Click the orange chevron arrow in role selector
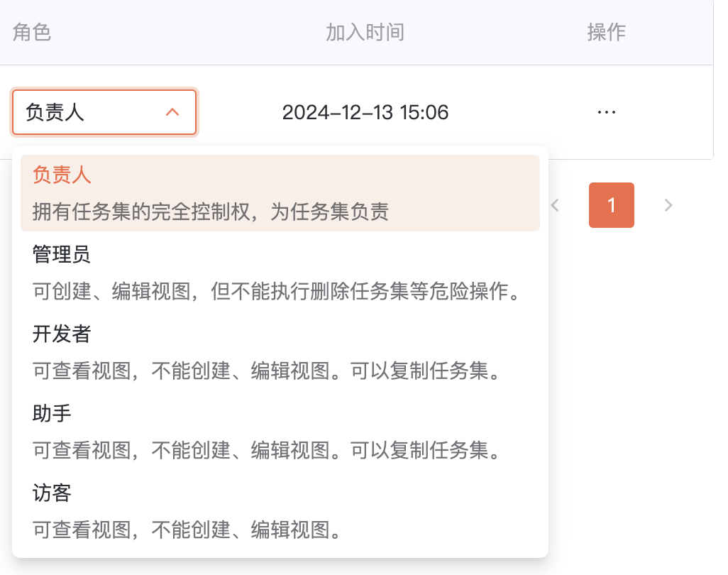This screenshot has width=728, height=575. [172, 112]
